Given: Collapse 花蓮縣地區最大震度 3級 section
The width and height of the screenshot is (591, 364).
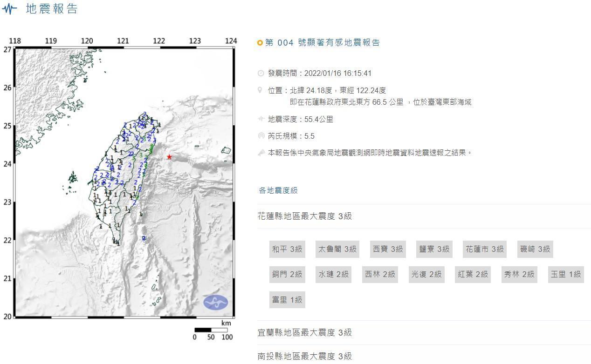Looking at the screenshot, I should 424,216.
